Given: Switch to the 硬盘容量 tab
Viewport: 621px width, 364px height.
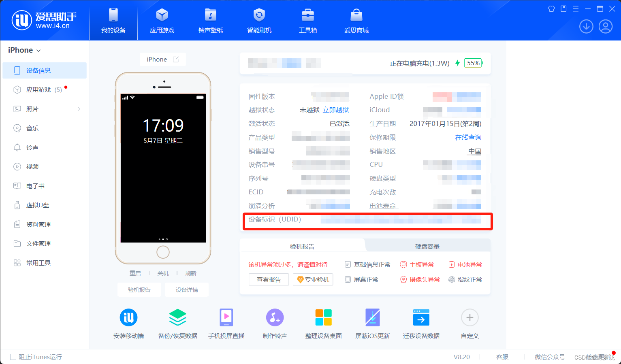Looking at the screenshot, I should (x=427, y=246).
